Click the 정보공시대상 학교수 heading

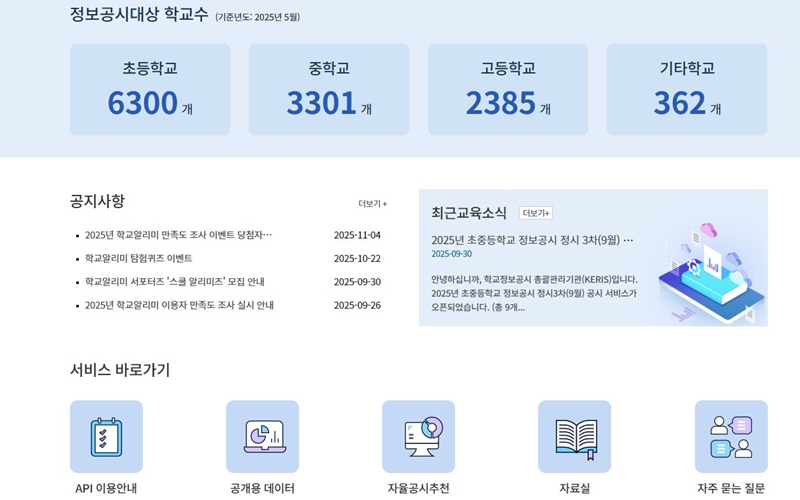tap(139, 14)
